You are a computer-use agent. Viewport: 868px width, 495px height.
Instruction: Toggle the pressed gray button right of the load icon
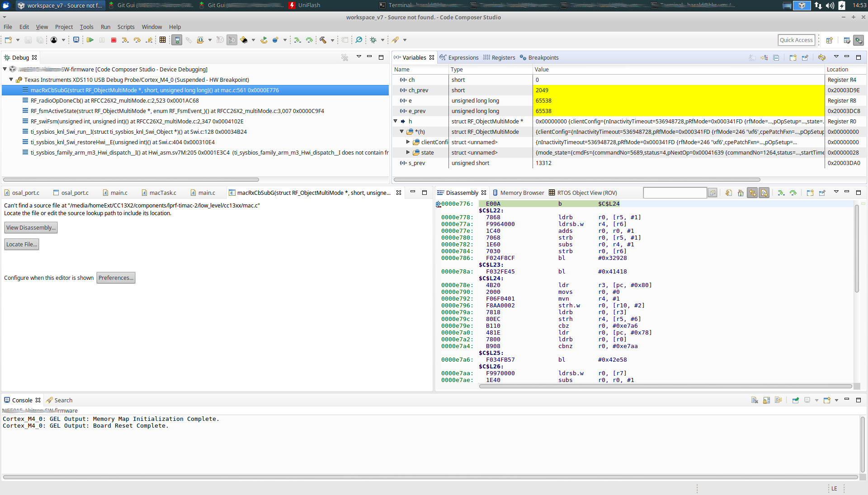click(232, 40)
